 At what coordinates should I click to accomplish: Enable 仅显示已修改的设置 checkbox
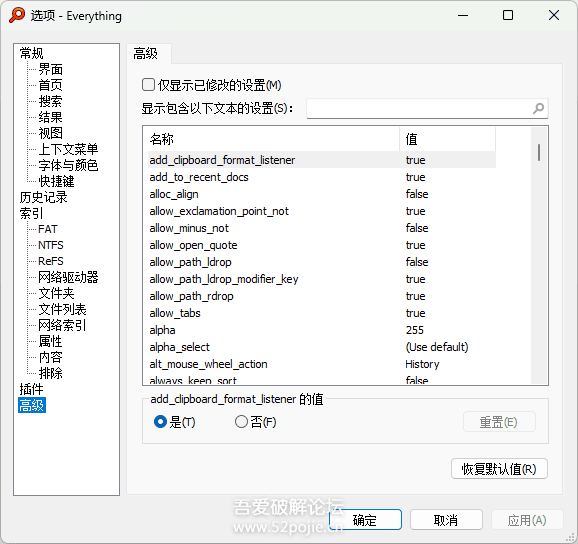[x=148, y=85]
